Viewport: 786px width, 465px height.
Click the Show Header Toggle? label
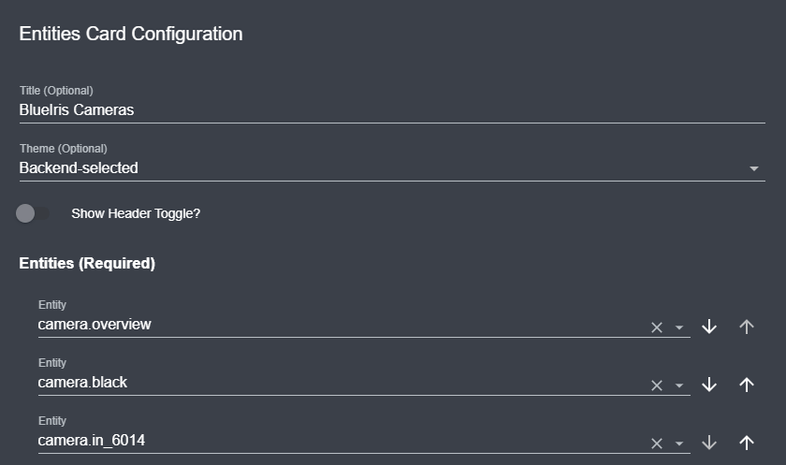click(x=136, y=213)
